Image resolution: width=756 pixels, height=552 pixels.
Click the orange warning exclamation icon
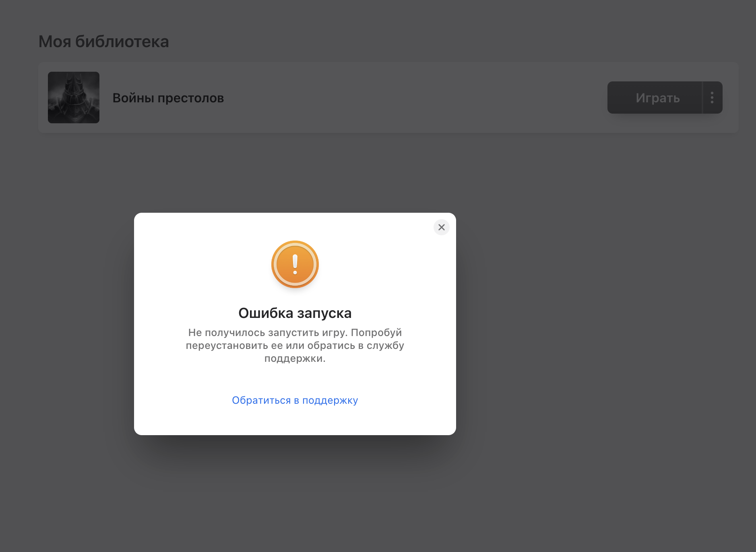[x=295, y=264]
